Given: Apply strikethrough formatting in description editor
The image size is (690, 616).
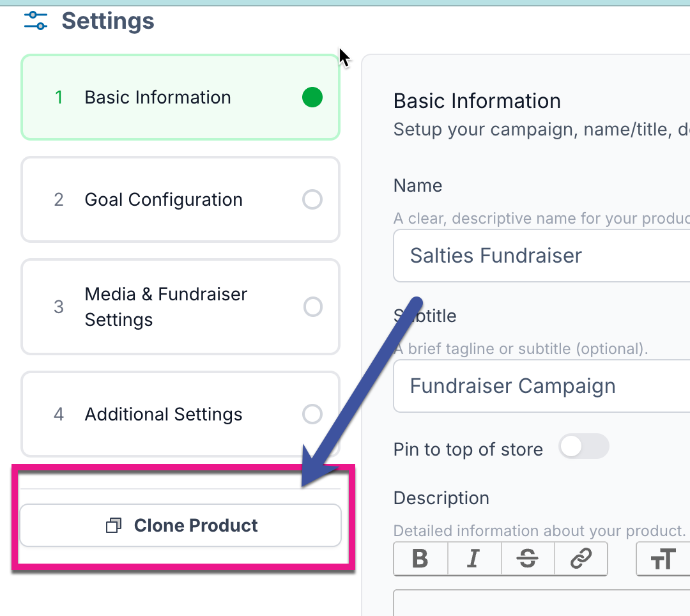Looking at the screenshot, I should (x=528, y=558).
